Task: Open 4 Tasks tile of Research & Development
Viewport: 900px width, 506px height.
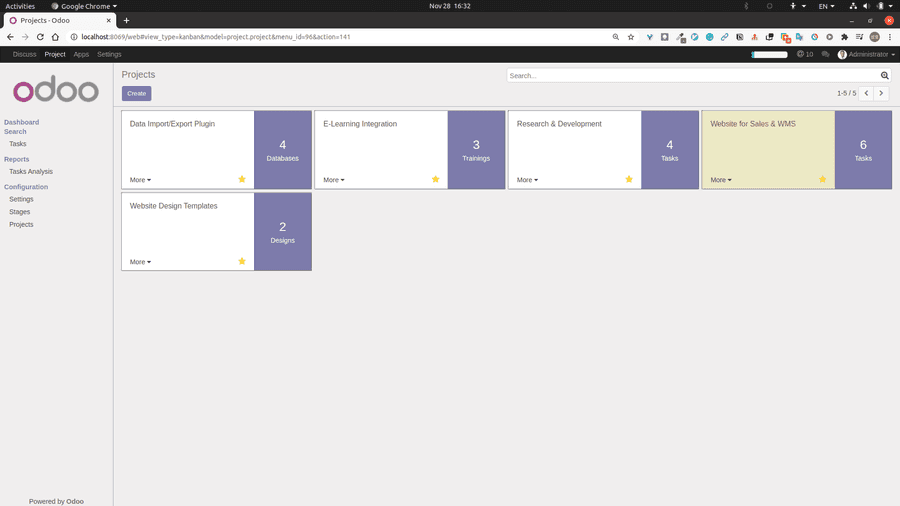Action: pos(670,150)
